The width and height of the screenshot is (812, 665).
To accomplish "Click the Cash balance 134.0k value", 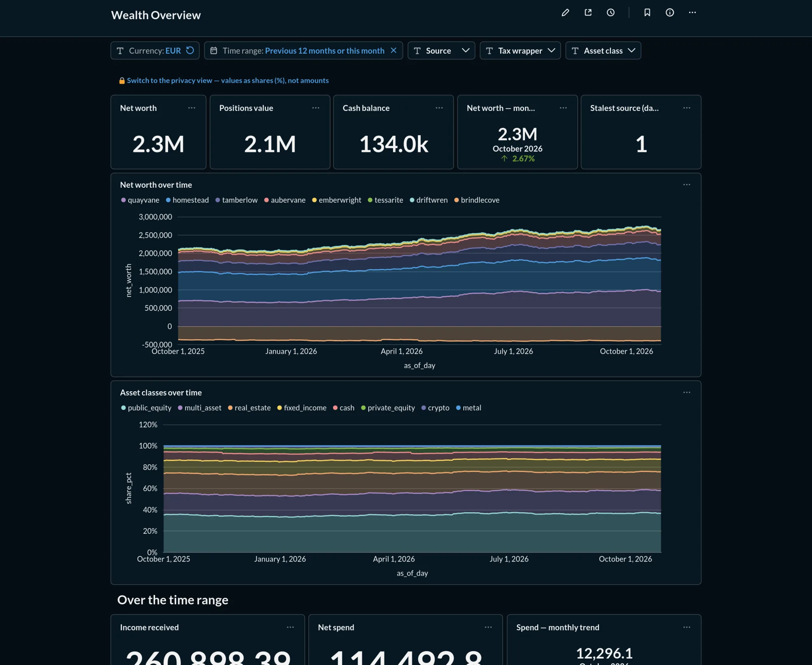I will pyautogui.click(x=394, y=144).
